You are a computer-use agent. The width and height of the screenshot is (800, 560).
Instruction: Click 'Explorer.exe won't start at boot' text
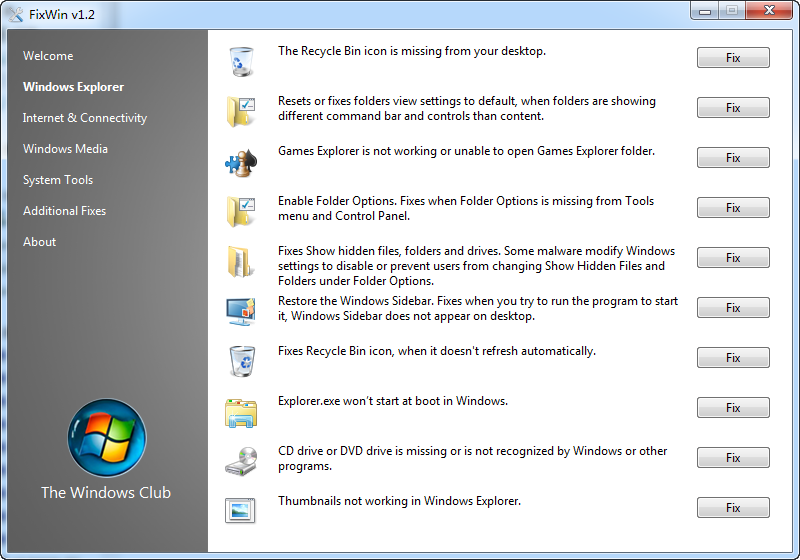(393, 401)
